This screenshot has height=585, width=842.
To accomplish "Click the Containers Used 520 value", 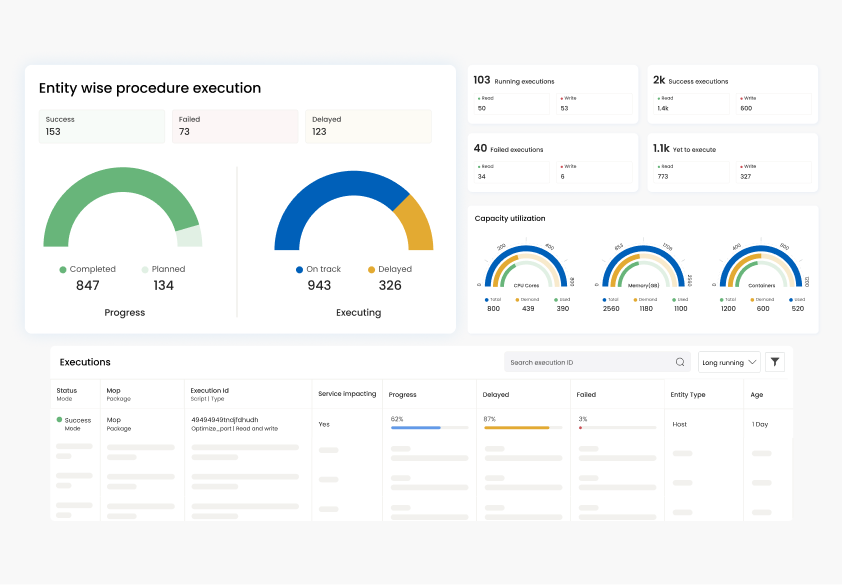I will (798, 309).
